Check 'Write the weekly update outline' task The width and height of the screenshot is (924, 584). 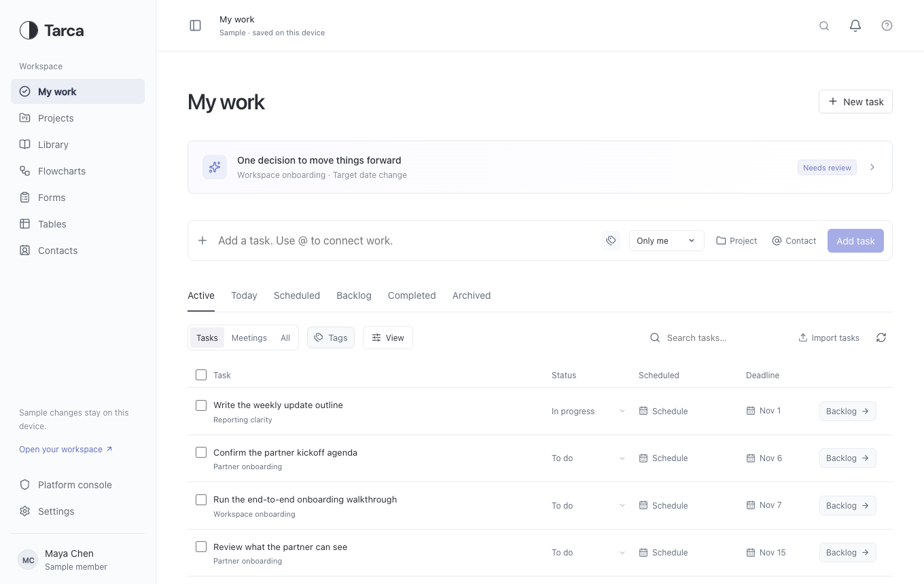pyautogui.click(x=201, y=405)
